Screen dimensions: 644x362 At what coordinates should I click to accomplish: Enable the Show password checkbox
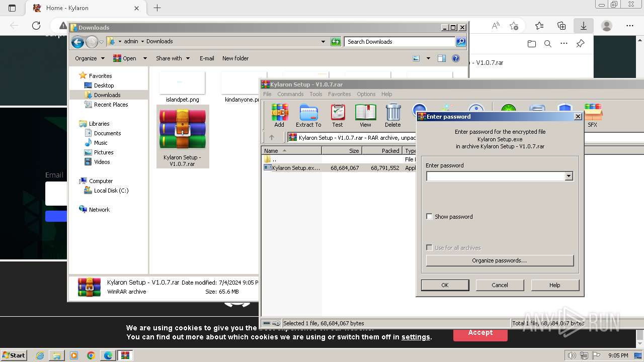pyautogui.click(x=429, y=217)
